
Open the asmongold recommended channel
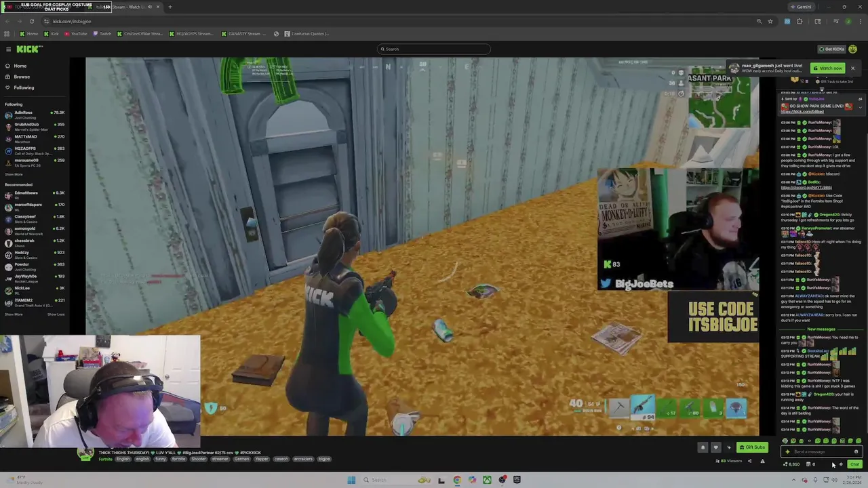point(35,231)
